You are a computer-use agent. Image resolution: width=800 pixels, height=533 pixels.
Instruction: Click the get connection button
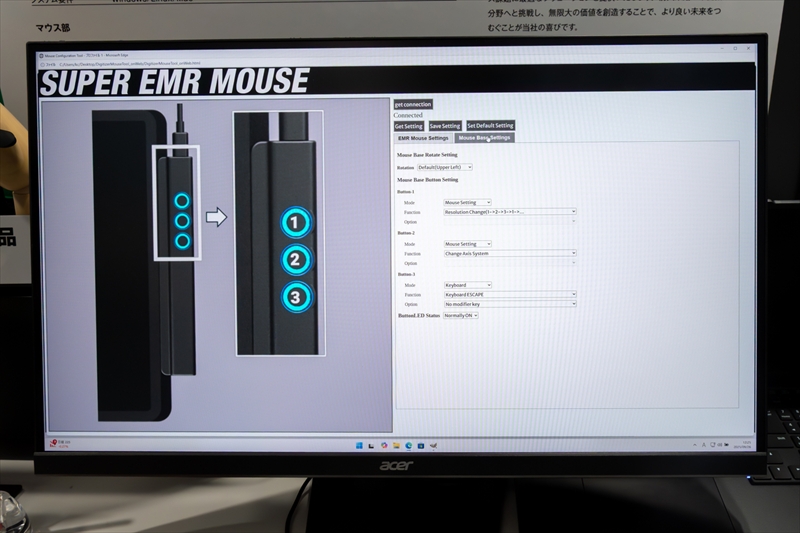tap(413, 105)
